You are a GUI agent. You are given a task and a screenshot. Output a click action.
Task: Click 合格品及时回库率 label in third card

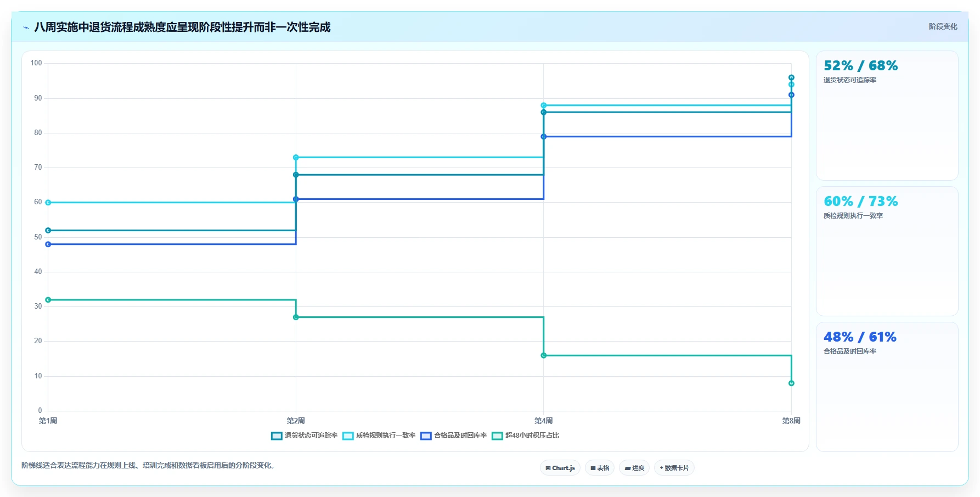coord(849,351)
